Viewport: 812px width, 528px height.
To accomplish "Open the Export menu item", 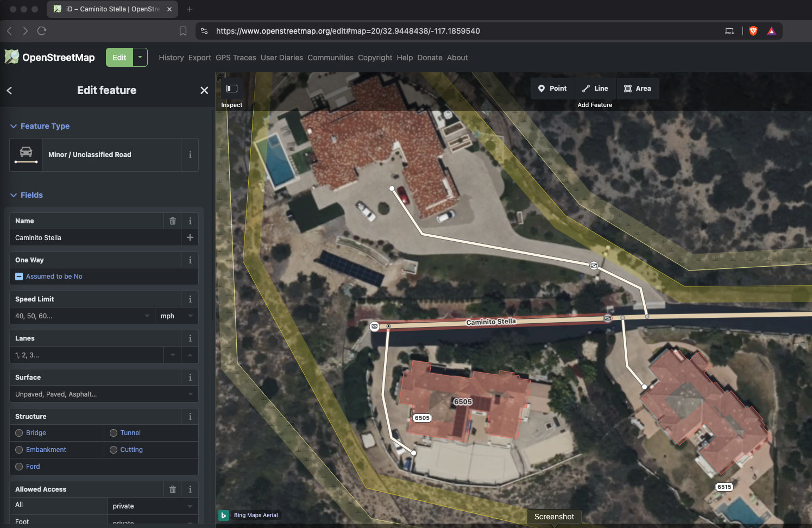I will tap(200, 58).
